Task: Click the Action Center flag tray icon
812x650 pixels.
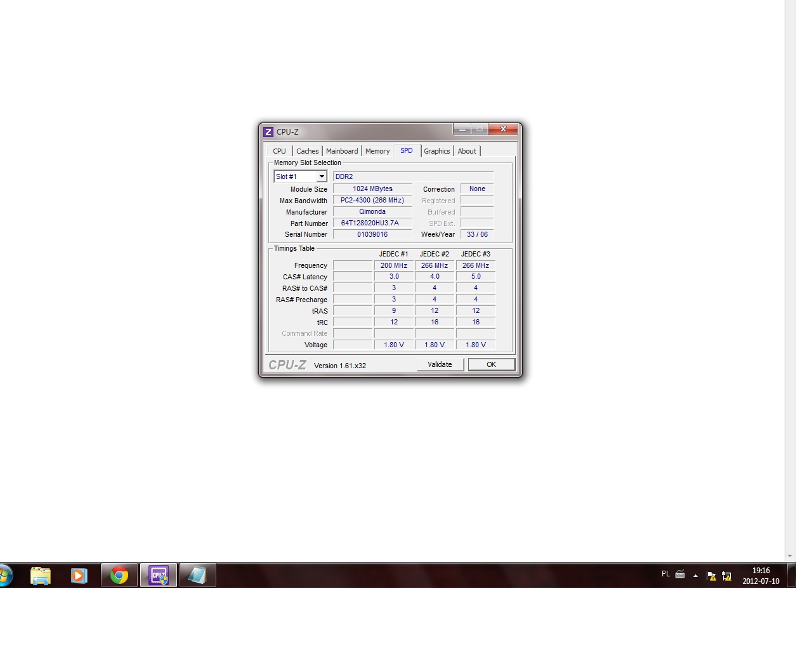Action: 711,576
